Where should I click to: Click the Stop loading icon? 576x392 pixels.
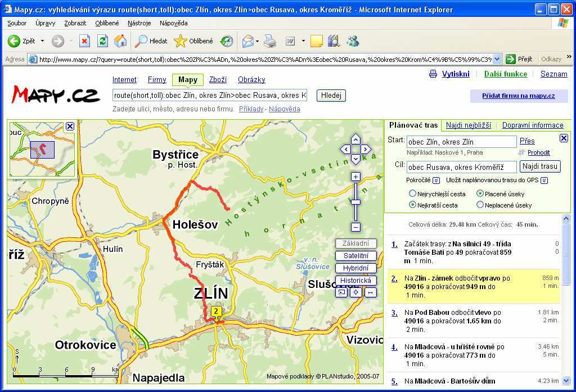pyautogui.click(x=84, y=41)
